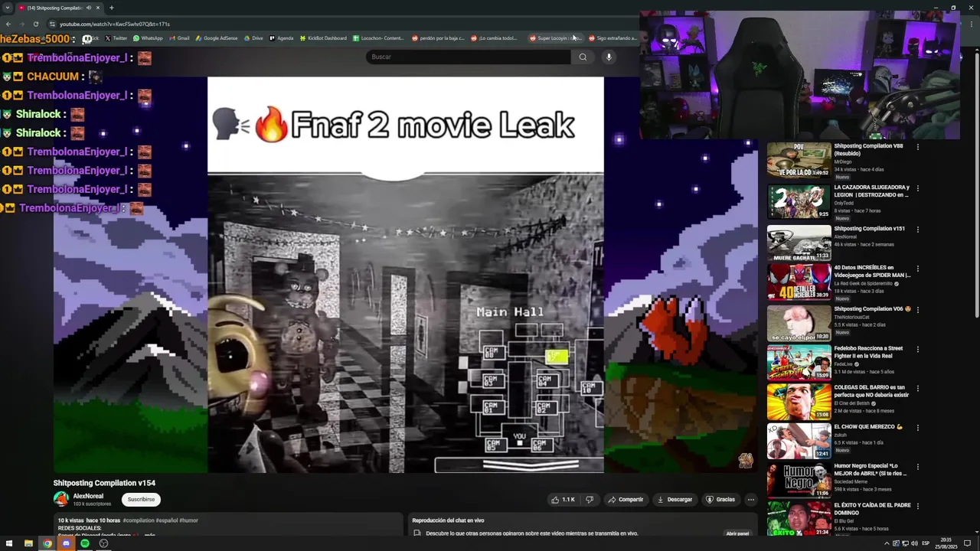Open COLEGAS DEL BARRIO video title

(x=871, y=391)
